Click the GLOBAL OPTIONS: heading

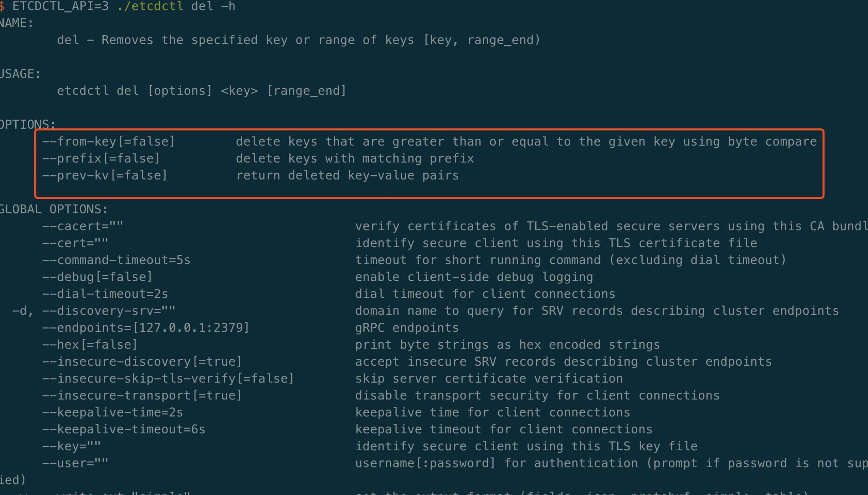[x=54, y=209]
